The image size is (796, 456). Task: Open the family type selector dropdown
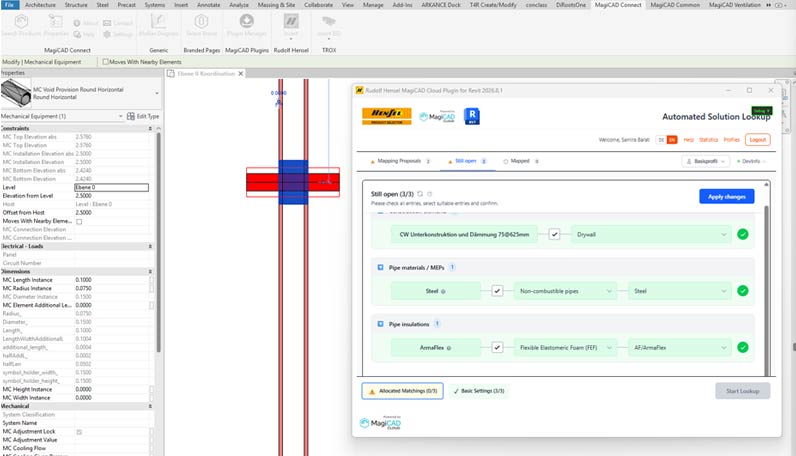coord(157,93)
